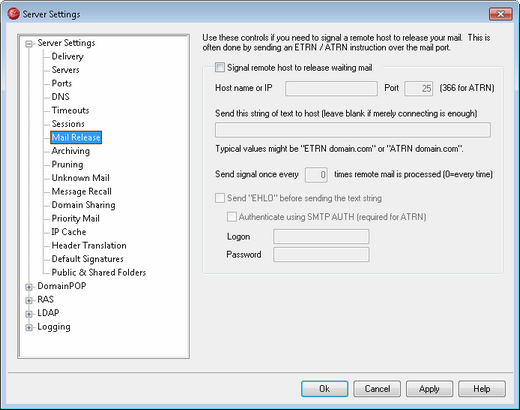Expand the Logging tree node

tap(29, 327)
